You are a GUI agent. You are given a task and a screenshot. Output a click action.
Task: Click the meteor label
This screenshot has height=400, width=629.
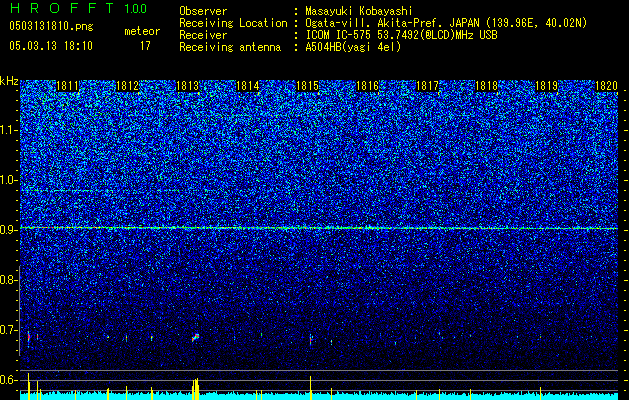(x=142, y=31)
